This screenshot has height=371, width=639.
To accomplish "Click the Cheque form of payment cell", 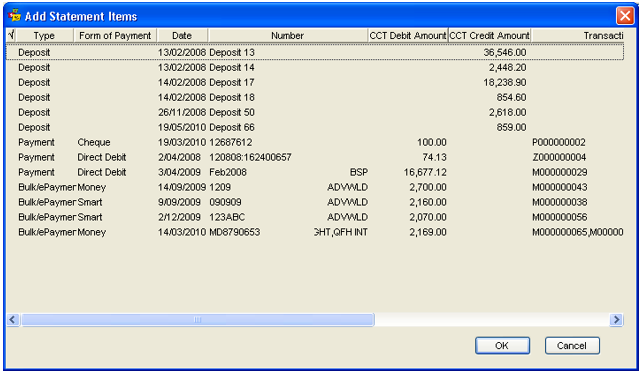I will (x=94, y=142).
